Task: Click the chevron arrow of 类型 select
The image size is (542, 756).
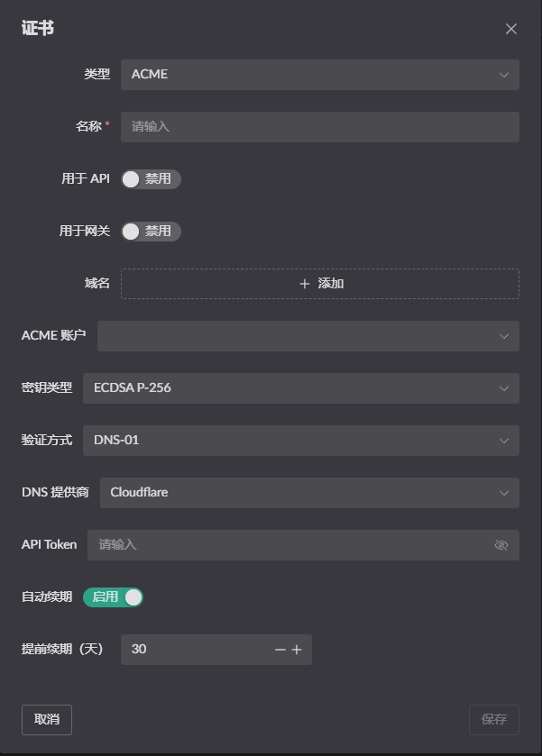Action: tap(504, 75)
